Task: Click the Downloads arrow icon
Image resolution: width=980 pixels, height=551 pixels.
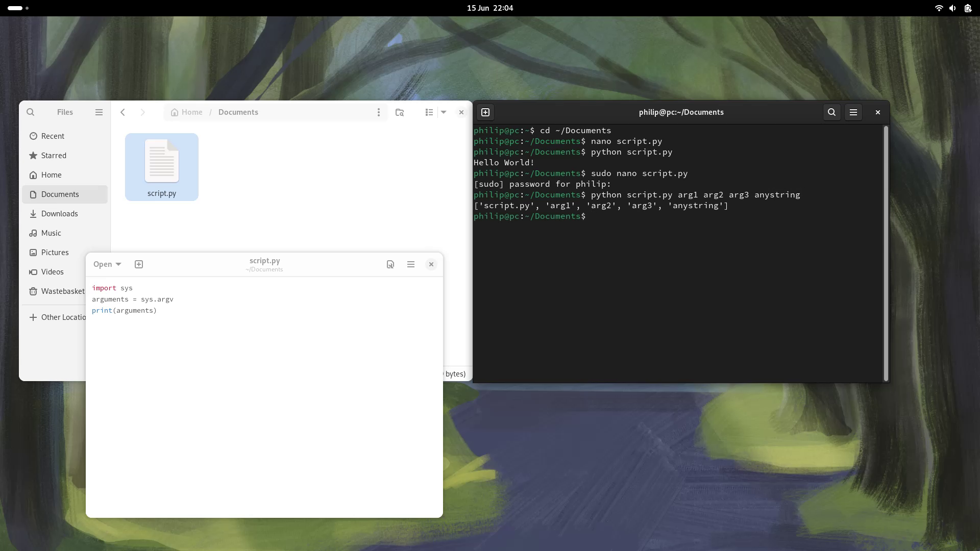Action: (33, 214)
